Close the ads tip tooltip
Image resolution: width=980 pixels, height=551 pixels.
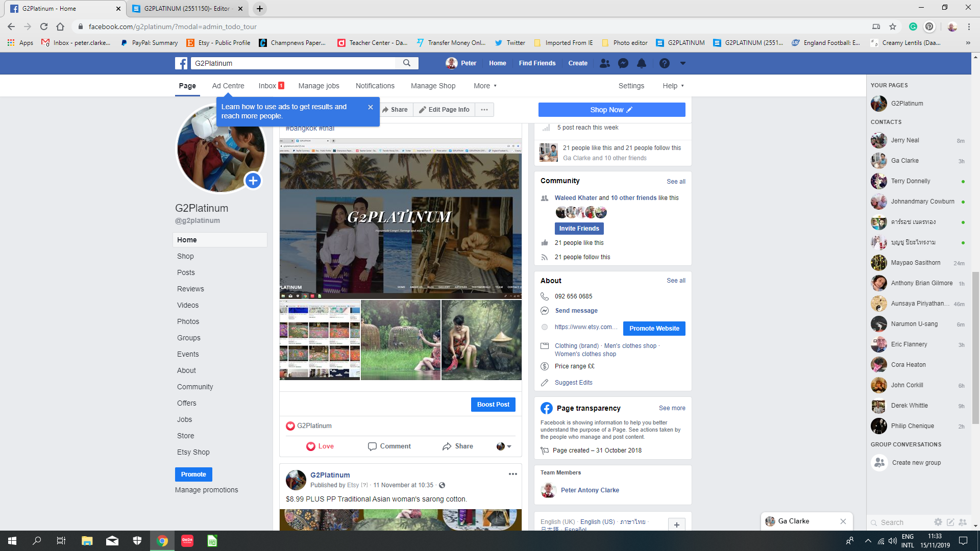(371, 107)
